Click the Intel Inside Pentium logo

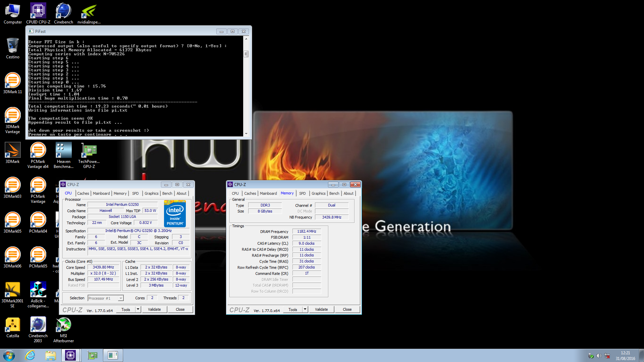175,214
